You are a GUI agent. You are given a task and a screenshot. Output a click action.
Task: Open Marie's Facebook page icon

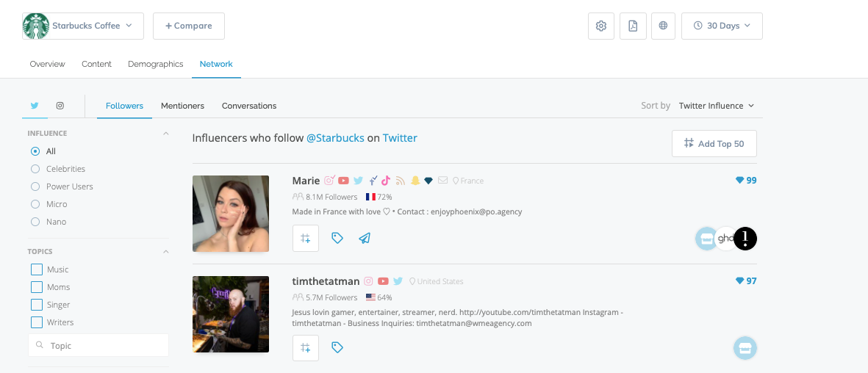click(373, 180)
